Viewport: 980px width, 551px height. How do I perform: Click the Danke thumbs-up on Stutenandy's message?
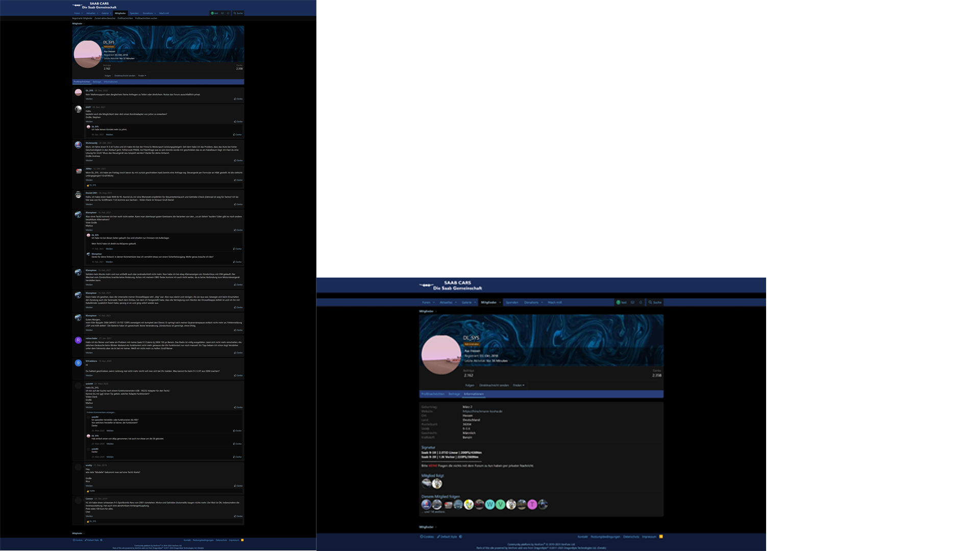pyautogui.click(x=238, y=160)
